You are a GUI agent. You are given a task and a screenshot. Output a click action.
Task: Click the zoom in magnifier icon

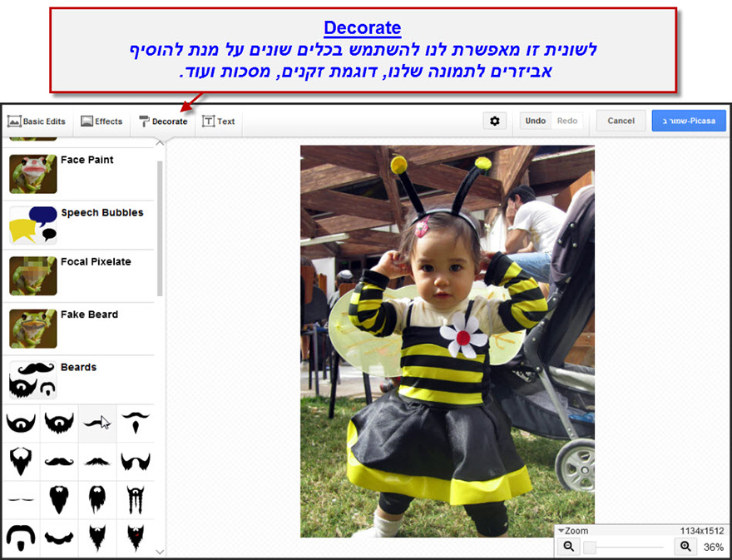685,546
